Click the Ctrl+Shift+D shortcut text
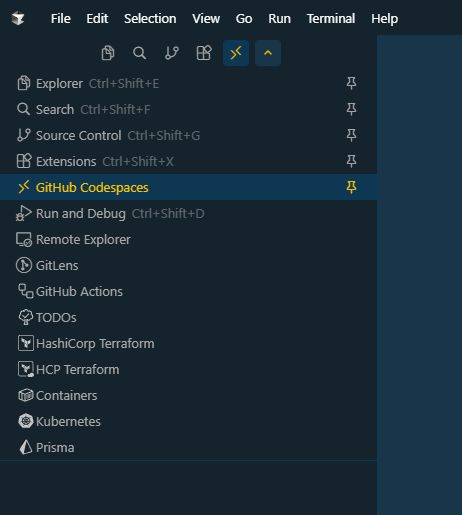The image size is (462, 515). (168, 214)
